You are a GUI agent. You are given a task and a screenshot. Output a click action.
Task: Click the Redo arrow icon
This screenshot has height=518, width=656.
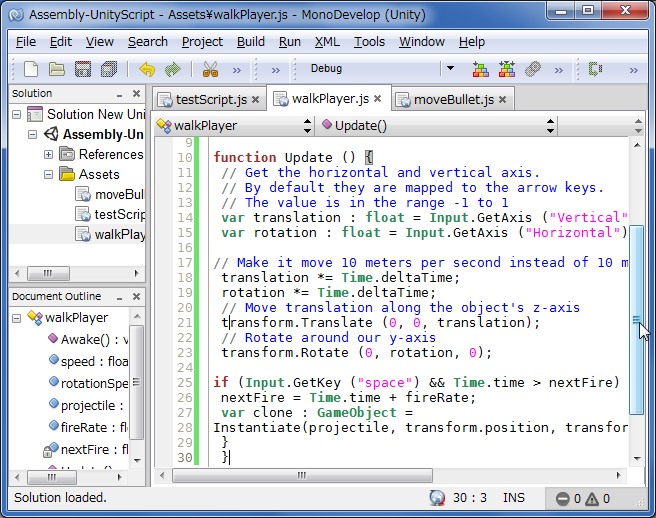tap(173, 69)
